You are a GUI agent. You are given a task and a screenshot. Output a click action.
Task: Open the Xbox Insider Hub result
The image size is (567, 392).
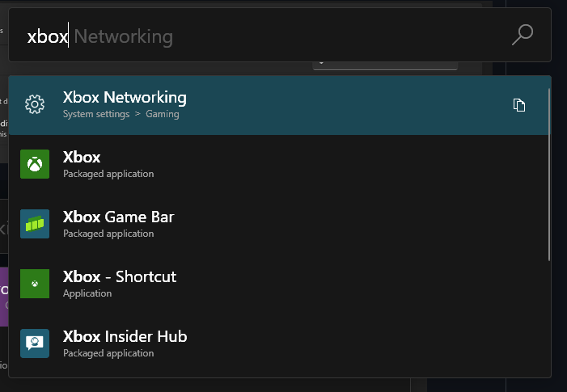point(280,344)
